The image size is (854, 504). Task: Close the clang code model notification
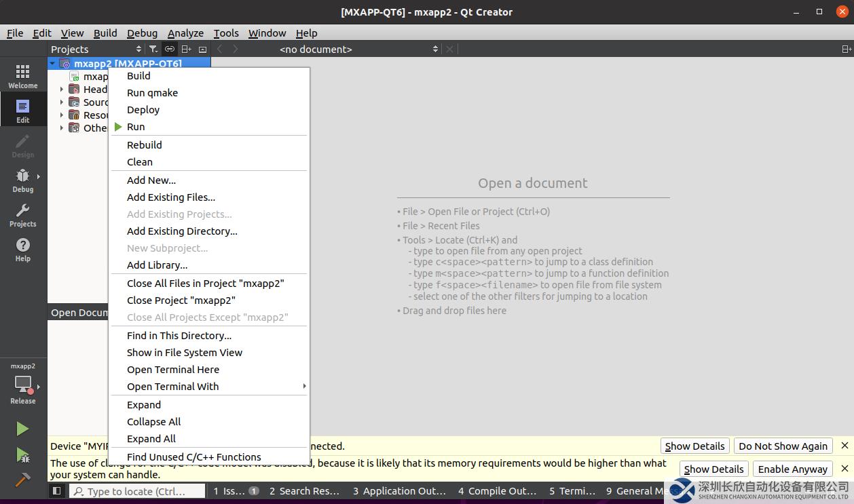[844, 469]
